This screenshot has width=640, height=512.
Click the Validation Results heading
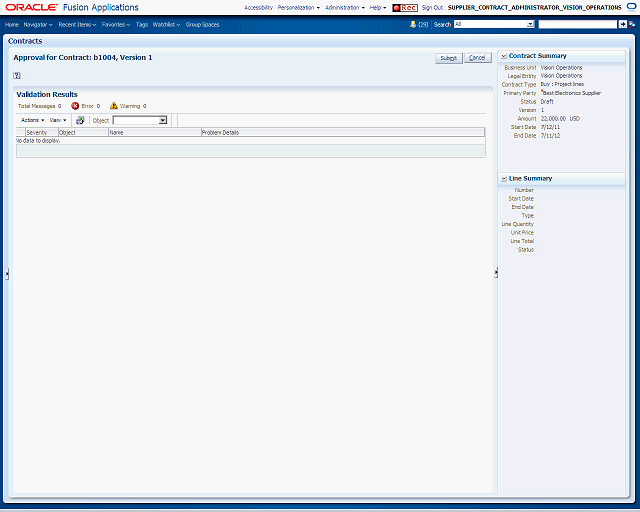(47, 94)
